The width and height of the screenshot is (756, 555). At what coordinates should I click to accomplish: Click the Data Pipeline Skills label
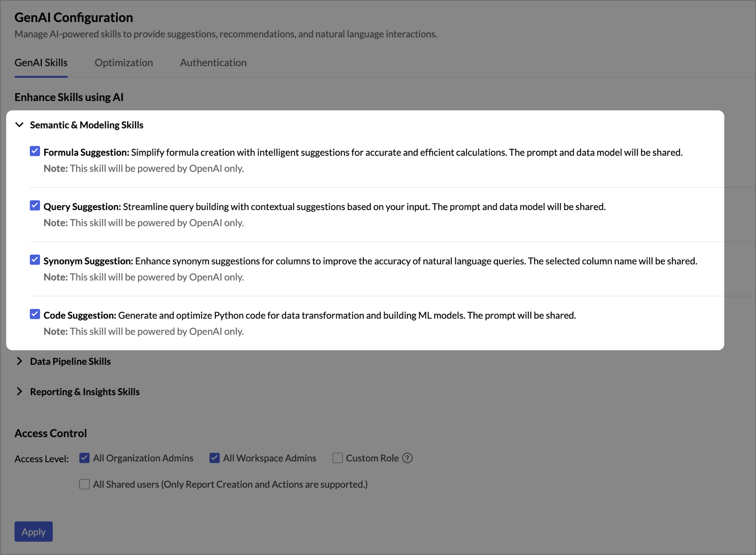pyautogui.click(x=70, y=361)
